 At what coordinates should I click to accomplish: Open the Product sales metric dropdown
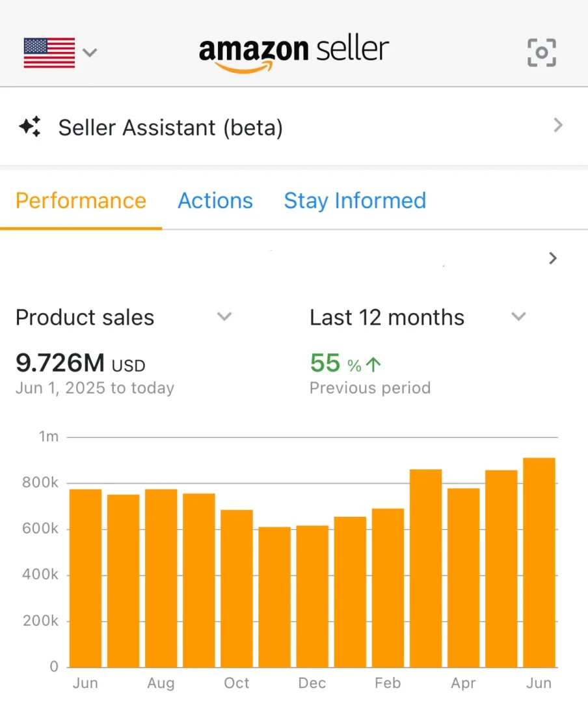(x=124, y=318)
